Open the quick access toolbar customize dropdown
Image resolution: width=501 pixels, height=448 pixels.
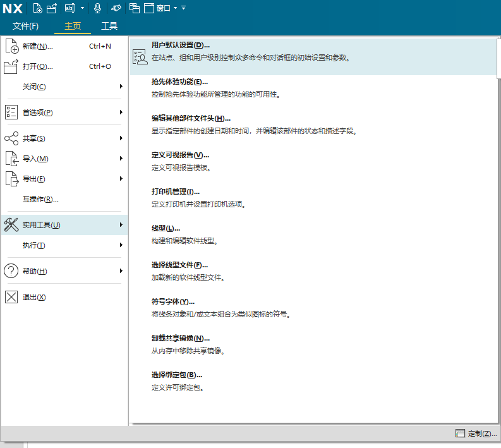(x=183, y=8)
